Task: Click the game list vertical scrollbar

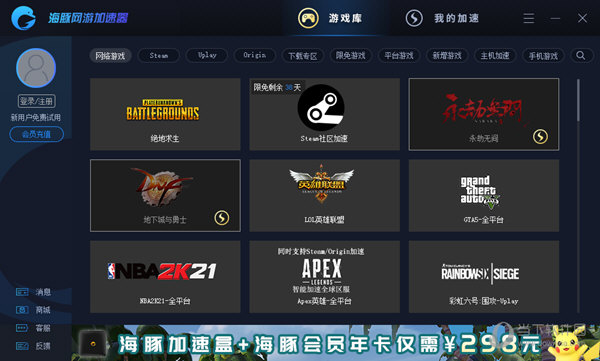Action: [x=578, y=100]
